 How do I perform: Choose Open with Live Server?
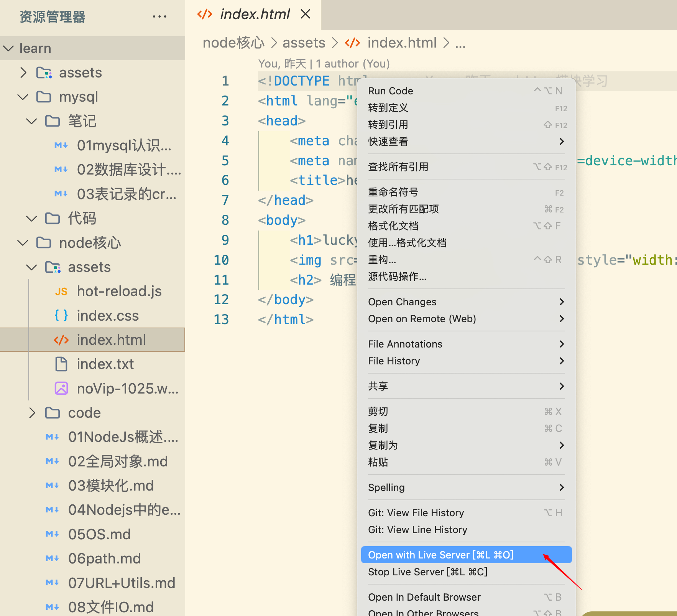(x=440, y=555)
